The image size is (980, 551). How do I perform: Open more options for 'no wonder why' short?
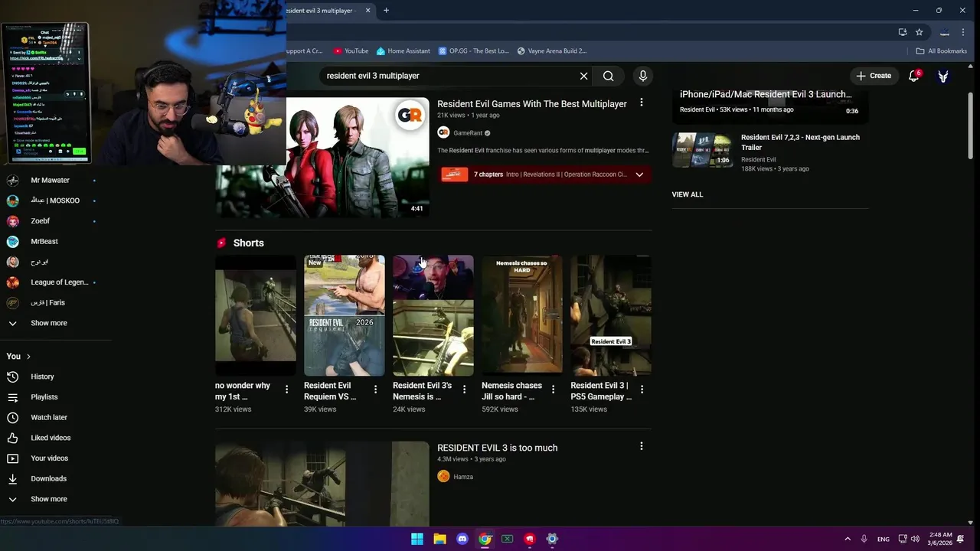pos(286,390)
